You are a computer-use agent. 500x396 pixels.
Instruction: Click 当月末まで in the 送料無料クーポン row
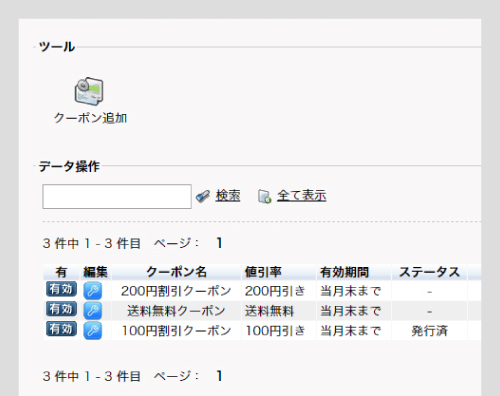point(350,311)
